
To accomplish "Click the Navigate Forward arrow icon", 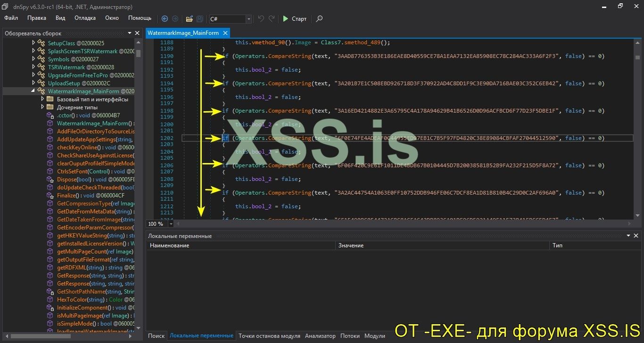I will 175,19.
